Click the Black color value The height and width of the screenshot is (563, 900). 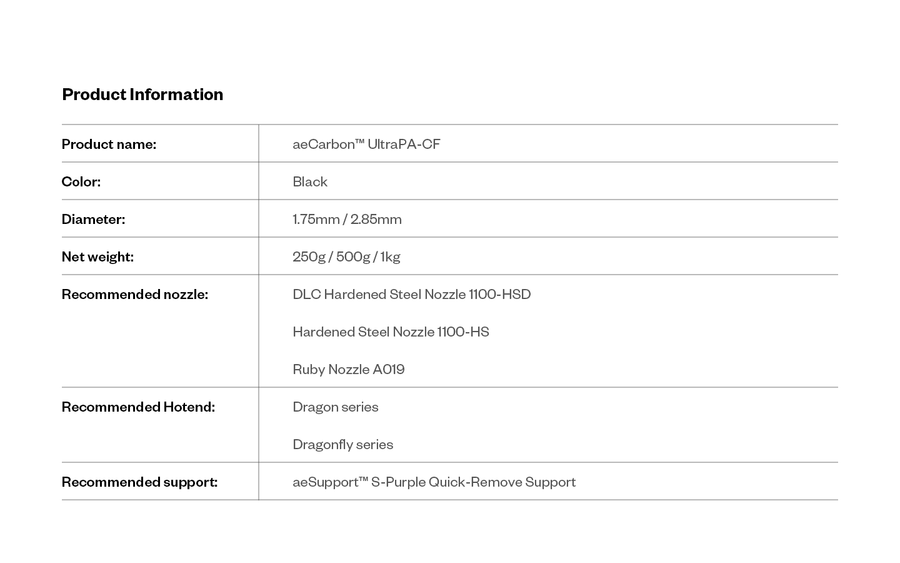point(310,182)
